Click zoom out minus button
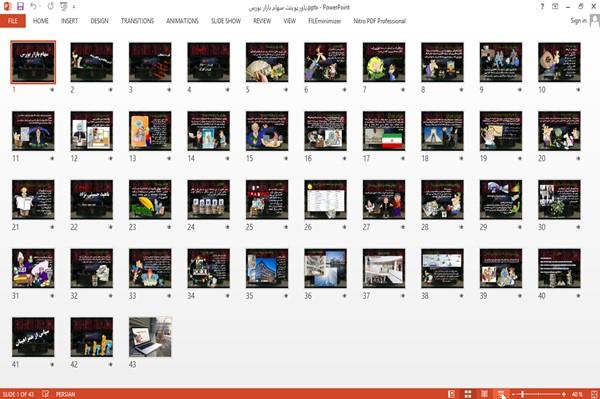This screenshot has height=399, width=600. (x=514, y=394)
